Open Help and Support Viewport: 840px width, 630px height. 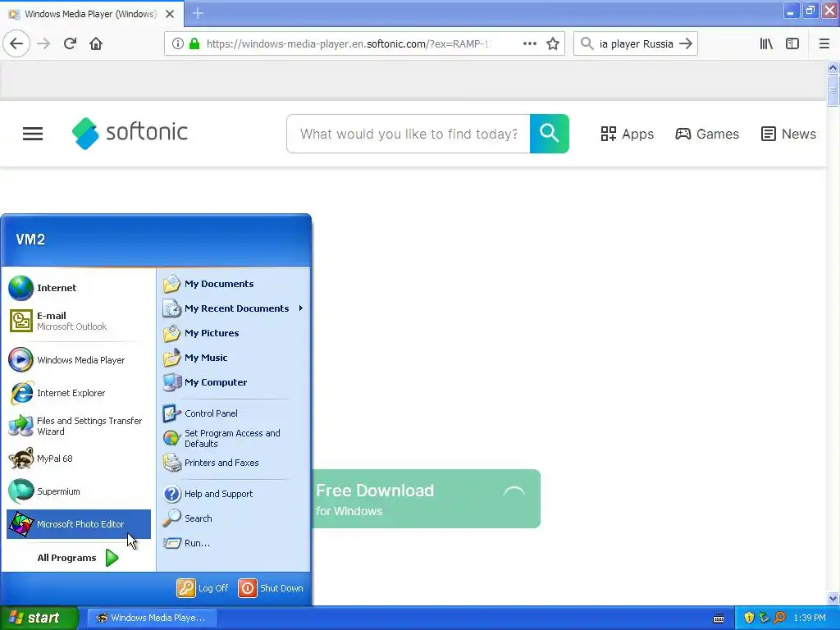click(234, 493)
